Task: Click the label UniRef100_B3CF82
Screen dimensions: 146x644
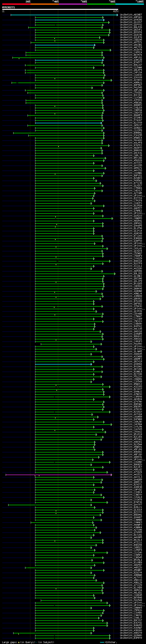Action: pyautogui.click(x=131, y=623)
